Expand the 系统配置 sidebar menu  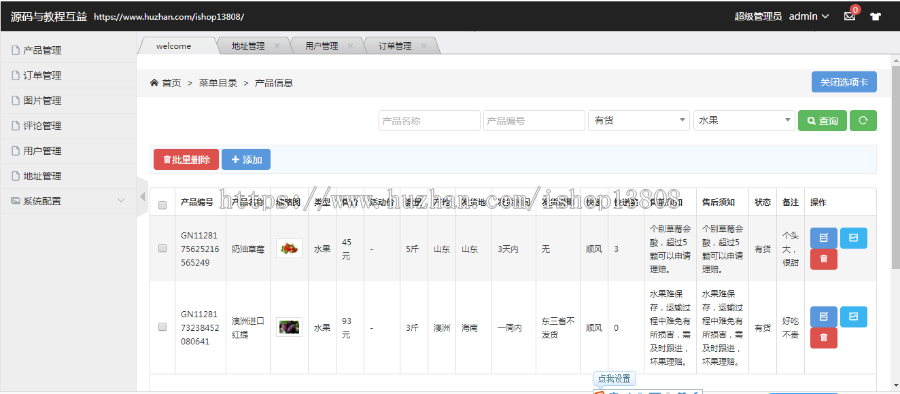pos(68,201)
